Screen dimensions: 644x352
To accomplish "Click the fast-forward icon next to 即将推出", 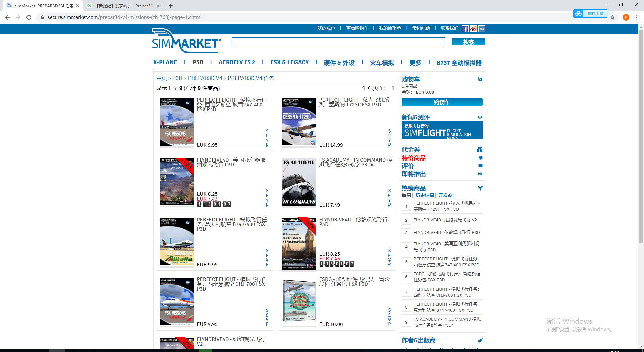I will coord(480,174).
